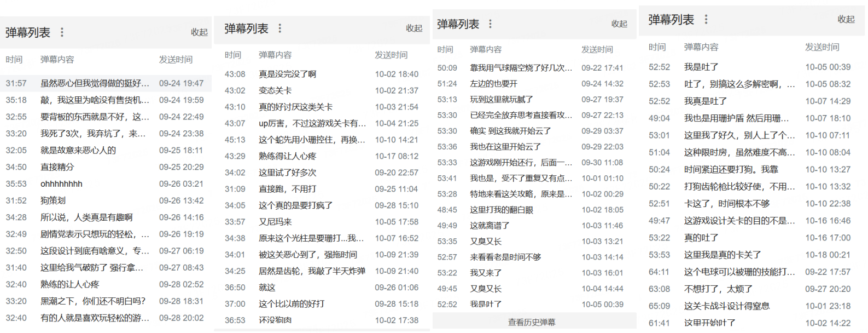Collapse the panel listing 我真是吐了 via 收起
The image size is (868, 333).
[x=846, y=19]
